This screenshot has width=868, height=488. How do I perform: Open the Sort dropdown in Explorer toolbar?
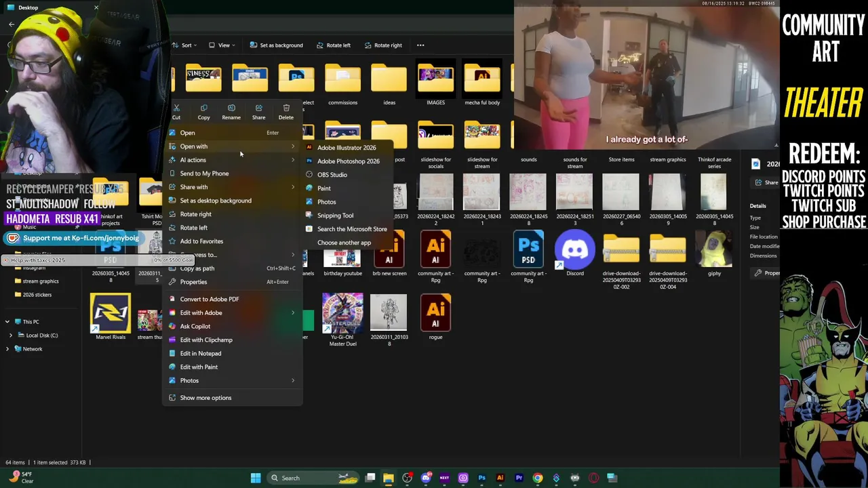point(184,45)
